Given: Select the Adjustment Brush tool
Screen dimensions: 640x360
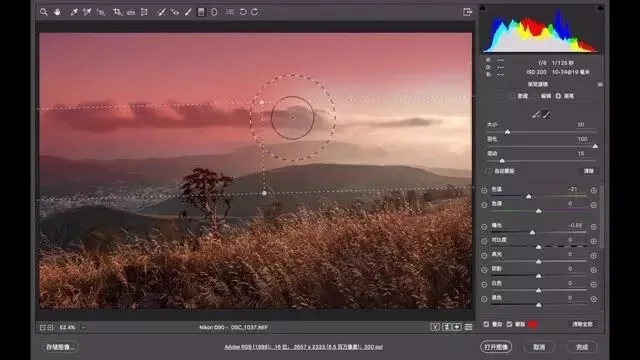Looking at the screenshot, I should pos(188,12).
